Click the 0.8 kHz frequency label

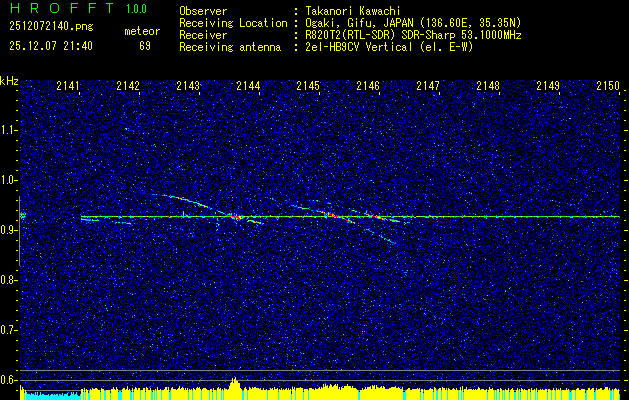click(8, 280)
